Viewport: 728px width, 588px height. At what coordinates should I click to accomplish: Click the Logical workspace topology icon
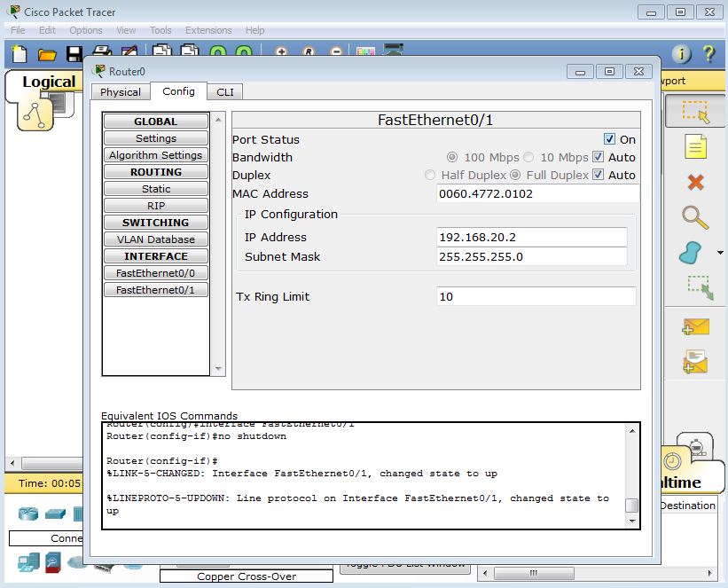pyautogui.click(x=35, y=115)
